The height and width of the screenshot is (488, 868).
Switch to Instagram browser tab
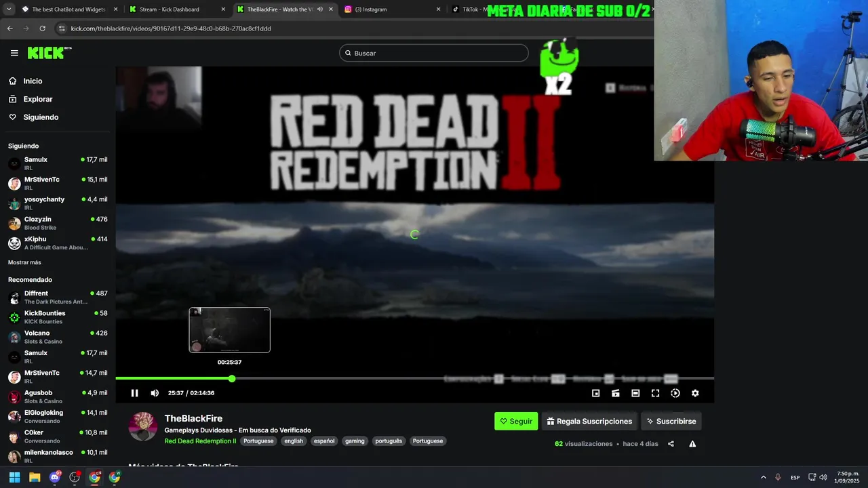click(x=392, y=9)
